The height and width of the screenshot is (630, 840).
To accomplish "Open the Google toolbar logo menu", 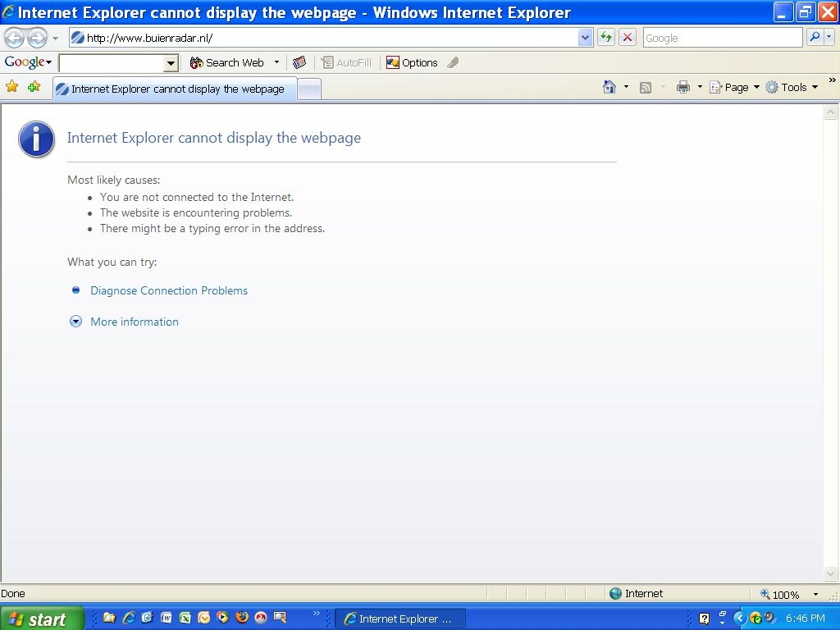I will [28, 62].
